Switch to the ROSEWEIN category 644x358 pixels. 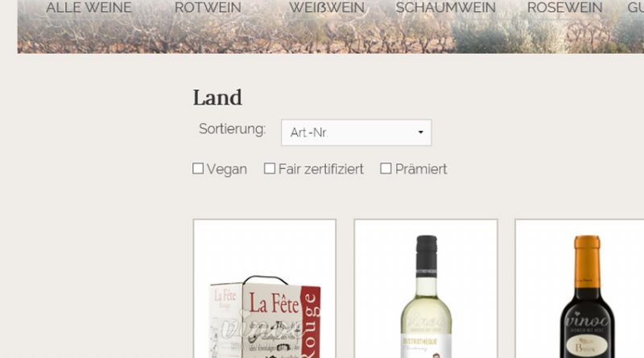pos(565,7)
